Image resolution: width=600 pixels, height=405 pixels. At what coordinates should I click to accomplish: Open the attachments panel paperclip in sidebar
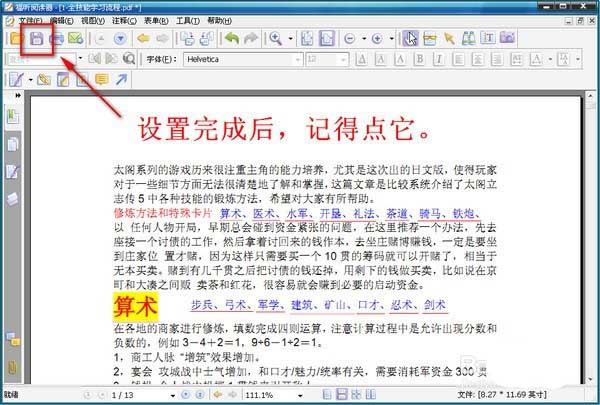point(13,367)
